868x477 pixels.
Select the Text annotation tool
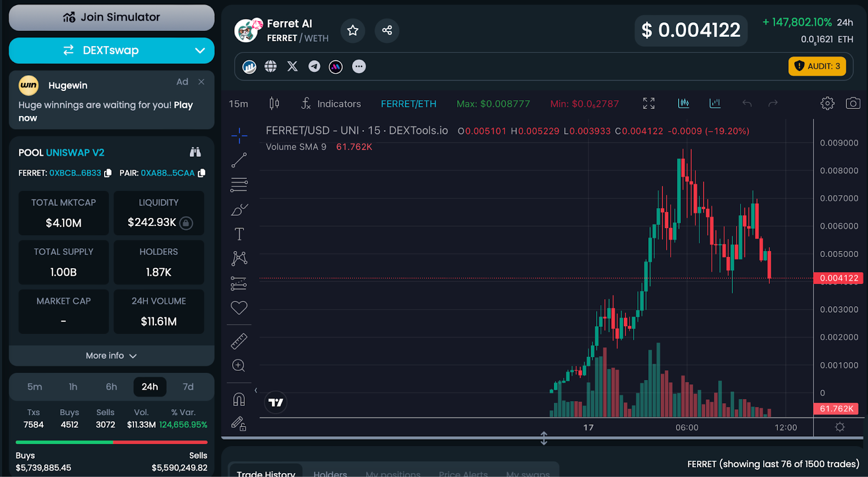pyautogui.click(x=239, y=234)
